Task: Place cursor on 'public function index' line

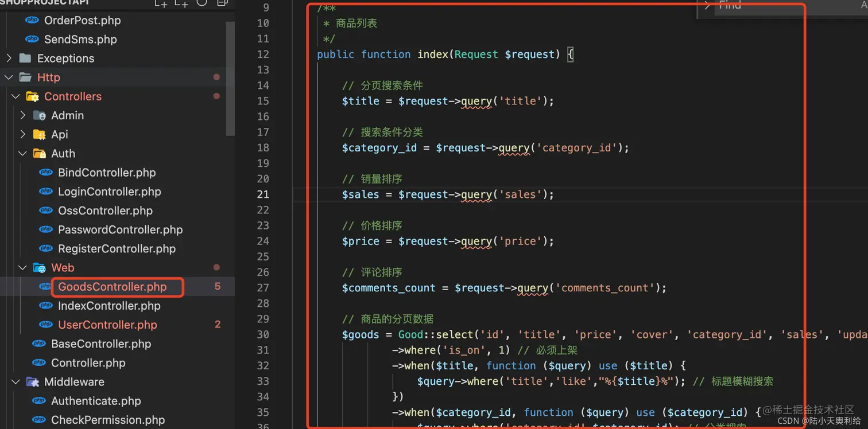Action: pyautogui.click(x=445, y=54)
